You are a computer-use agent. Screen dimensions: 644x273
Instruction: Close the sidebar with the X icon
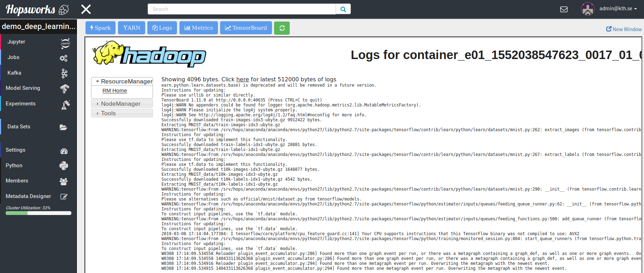click(x=86, y=9)
